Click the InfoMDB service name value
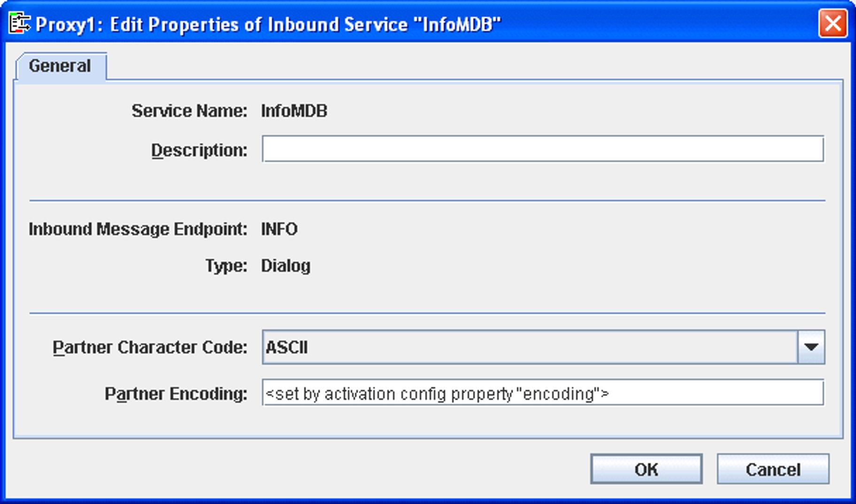Viewport: 856px width, 504px height. click(x=294, y=111)
